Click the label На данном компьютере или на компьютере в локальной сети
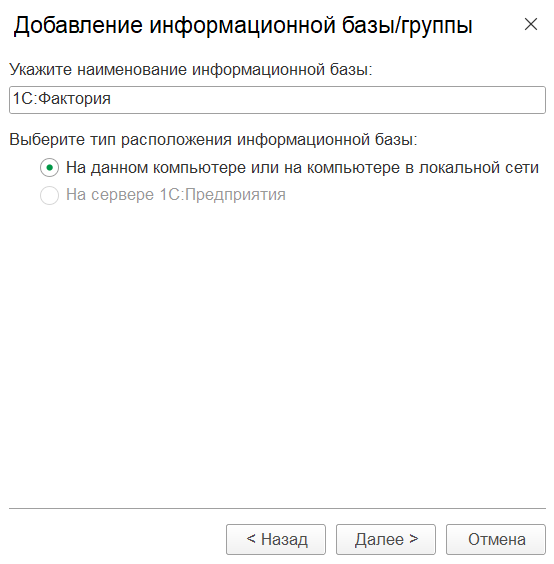Image resolution: width=554 pixels, height=564 pixels. [x=302, y=168]
